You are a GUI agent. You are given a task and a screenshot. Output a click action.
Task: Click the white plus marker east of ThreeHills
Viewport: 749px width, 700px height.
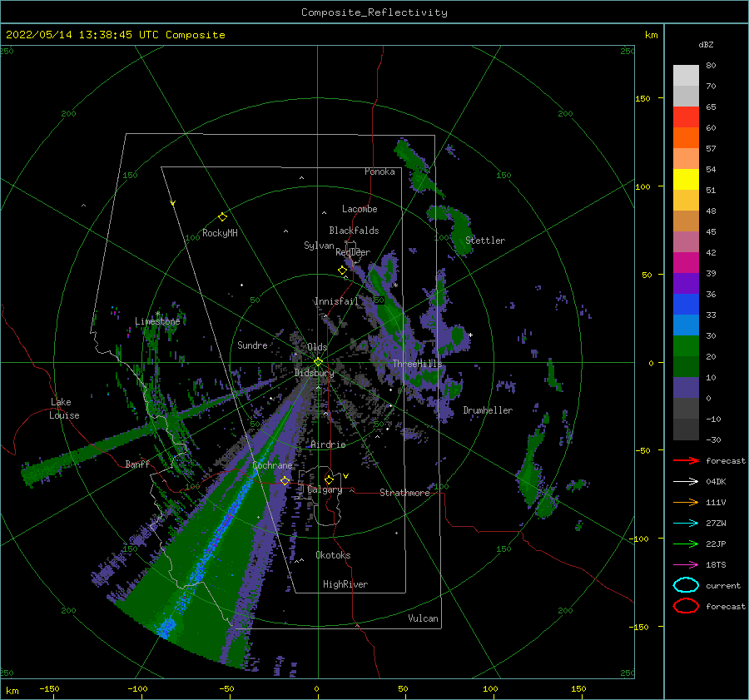(470, 335)
